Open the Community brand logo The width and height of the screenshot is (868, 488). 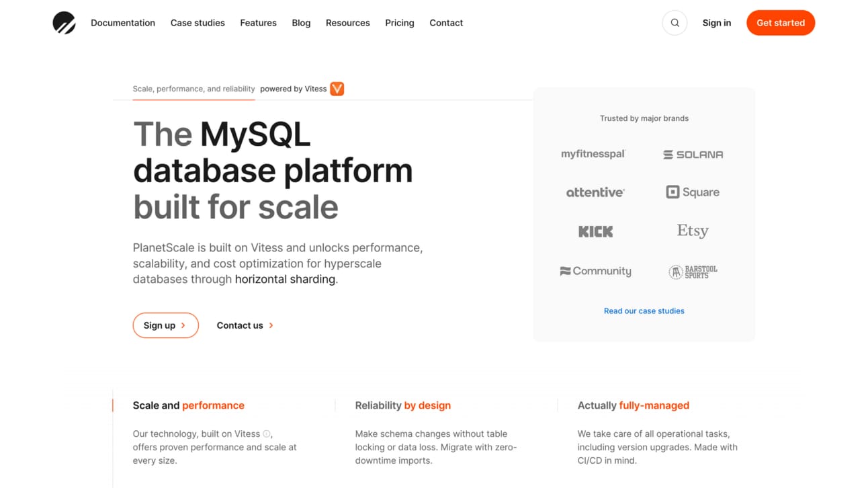(595, 271)
